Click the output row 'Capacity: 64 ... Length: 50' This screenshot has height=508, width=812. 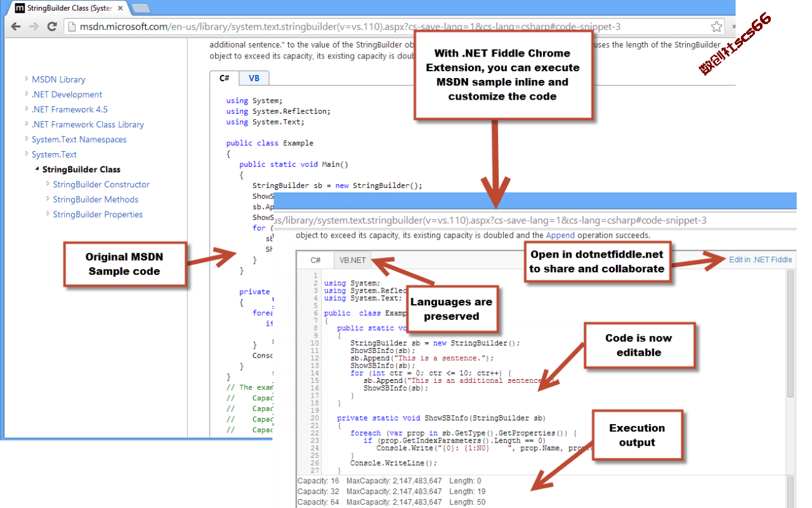coord(391,502)
